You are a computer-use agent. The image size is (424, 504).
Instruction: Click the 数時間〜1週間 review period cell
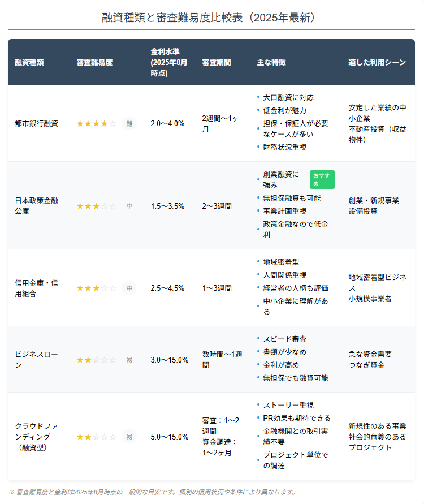coord(222,360)
